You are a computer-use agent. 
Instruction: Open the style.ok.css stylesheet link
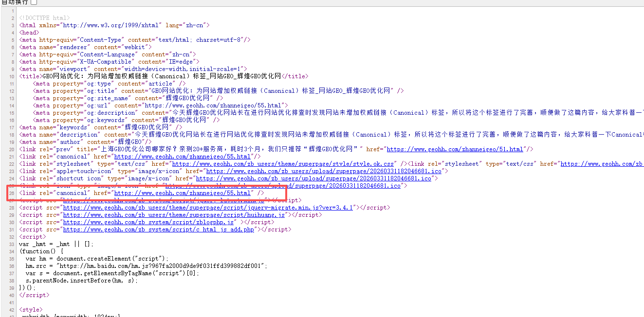click(x=283, y=164)
